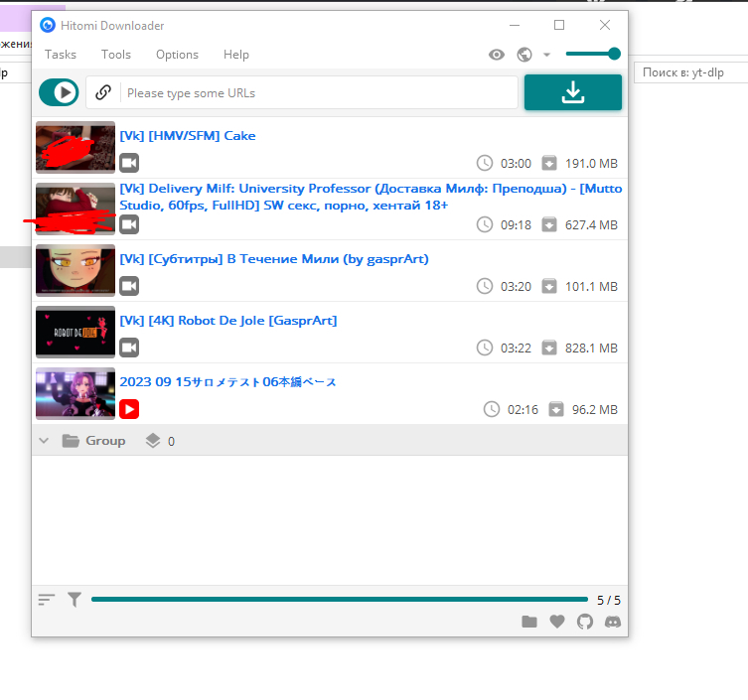Open the downloads folder icon at bottom

click(529, 622)
